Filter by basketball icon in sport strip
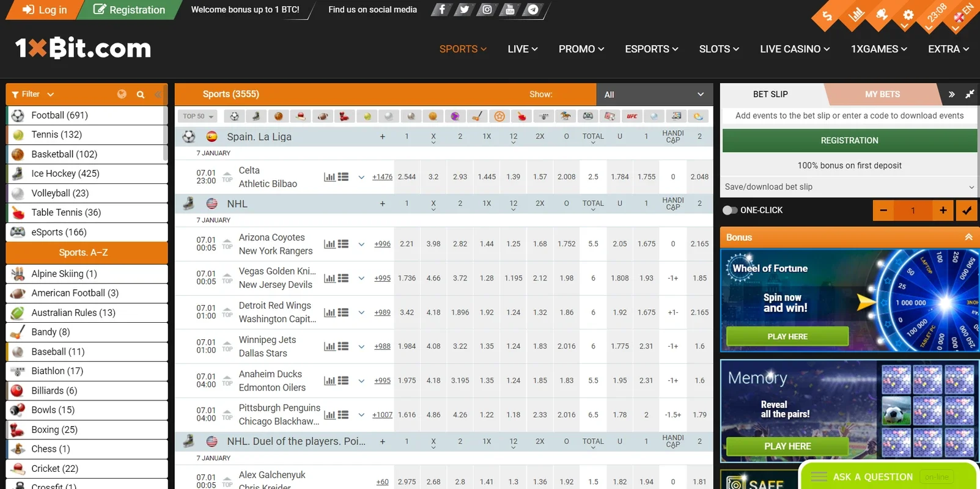The width and height of the screenshot is (980, 489). pyautogui.click(x=279, y=116)
